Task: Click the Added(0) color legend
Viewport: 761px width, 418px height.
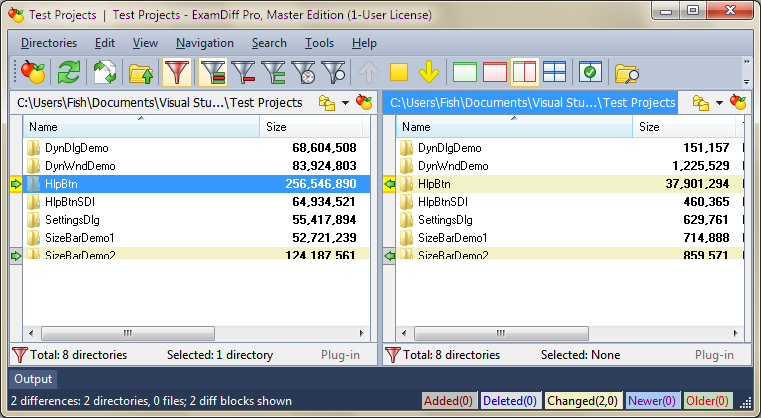Action: pyautogui.click(x=448, y=401)
